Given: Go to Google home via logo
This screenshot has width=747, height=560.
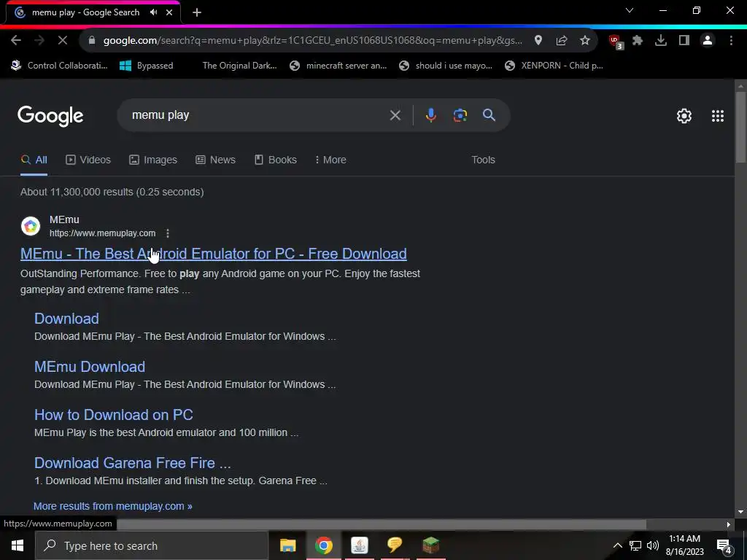Looking at the screenshot, I should [x=50, y=116].
